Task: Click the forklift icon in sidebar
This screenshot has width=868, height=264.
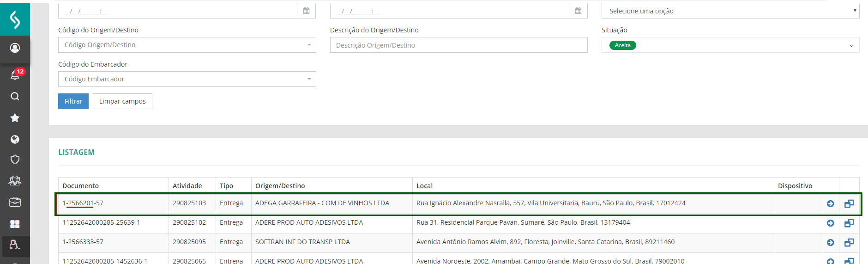Action: (15, 245)
